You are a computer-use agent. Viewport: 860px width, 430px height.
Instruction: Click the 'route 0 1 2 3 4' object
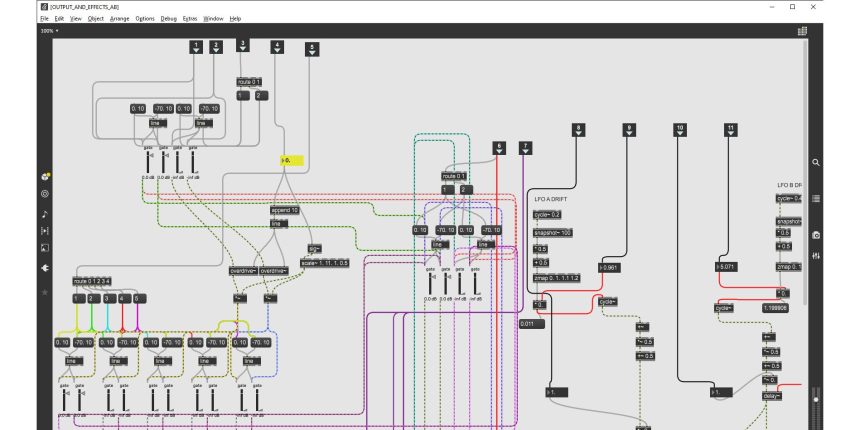tap(93, 282)
